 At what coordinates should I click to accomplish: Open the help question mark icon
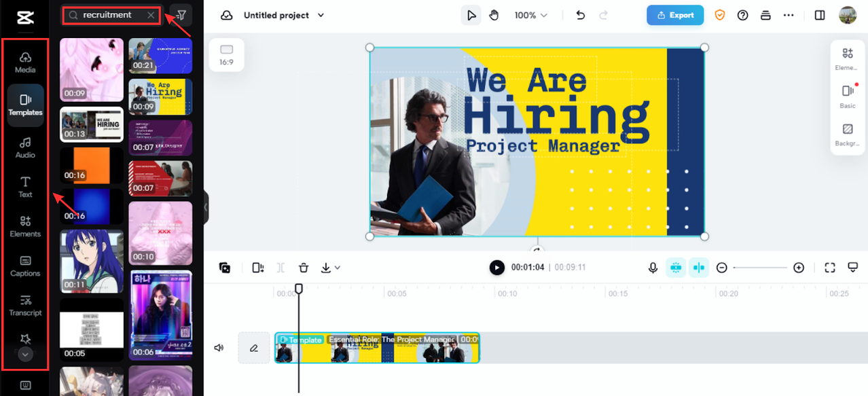click(x=742, y=15)
